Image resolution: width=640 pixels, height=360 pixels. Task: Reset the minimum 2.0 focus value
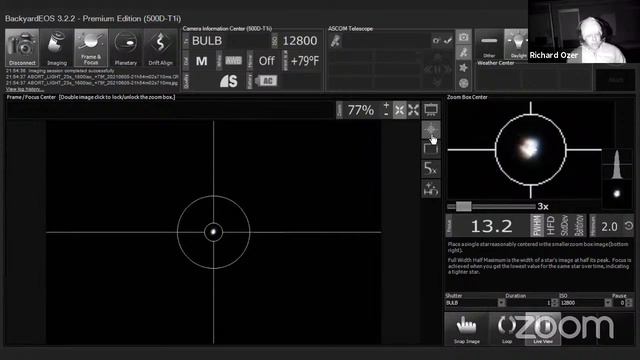tap(629, 226)
